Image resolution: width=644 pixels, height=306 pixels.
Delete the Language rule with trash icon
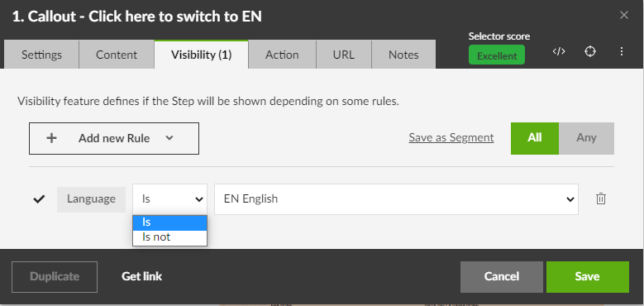tap(600, 198)
